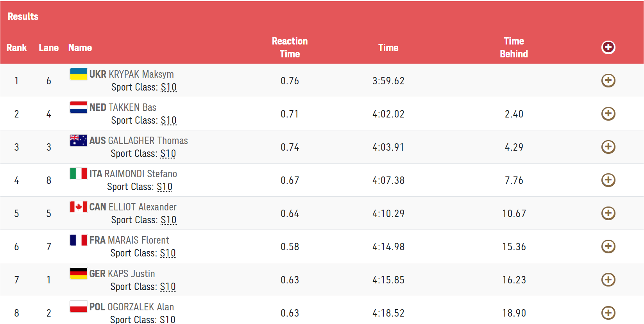This screenshot has height=324, width=644.
Task: Click the Netherlands flag icon
Action: click(79, 107)
